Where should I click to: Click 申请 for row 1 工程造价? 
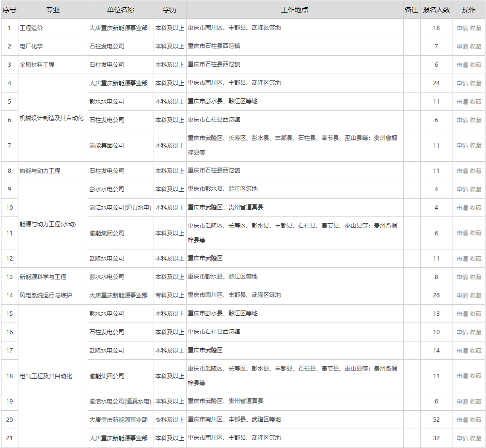[x=462, y=28]
